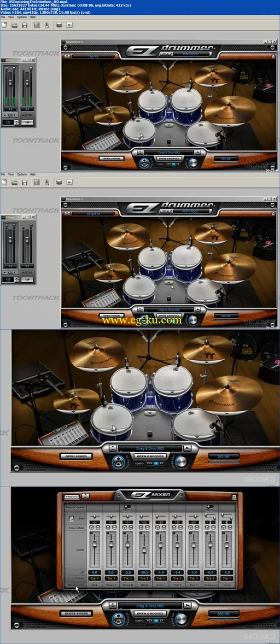This screenshot has height=644, width=280.
Task: Click the Room channel fader handle
Action: pyautogui.click(x=226, y=544)
